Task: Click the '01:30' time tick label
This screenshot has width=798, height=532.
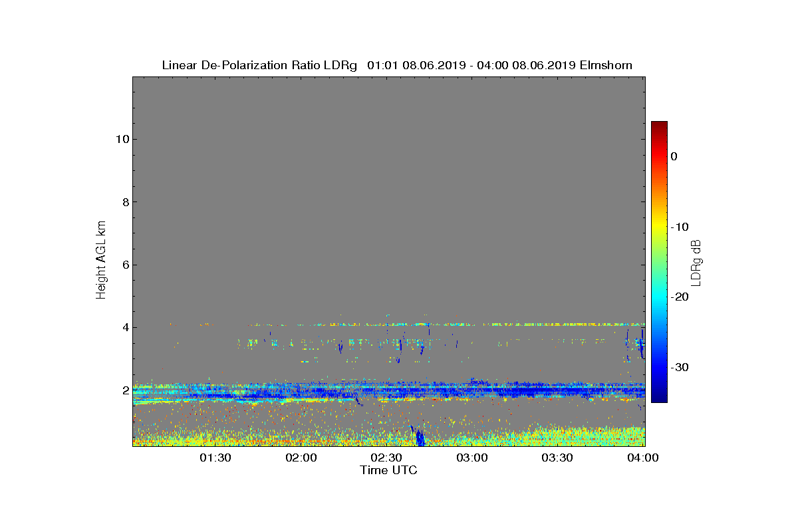Action: [216, 458]
